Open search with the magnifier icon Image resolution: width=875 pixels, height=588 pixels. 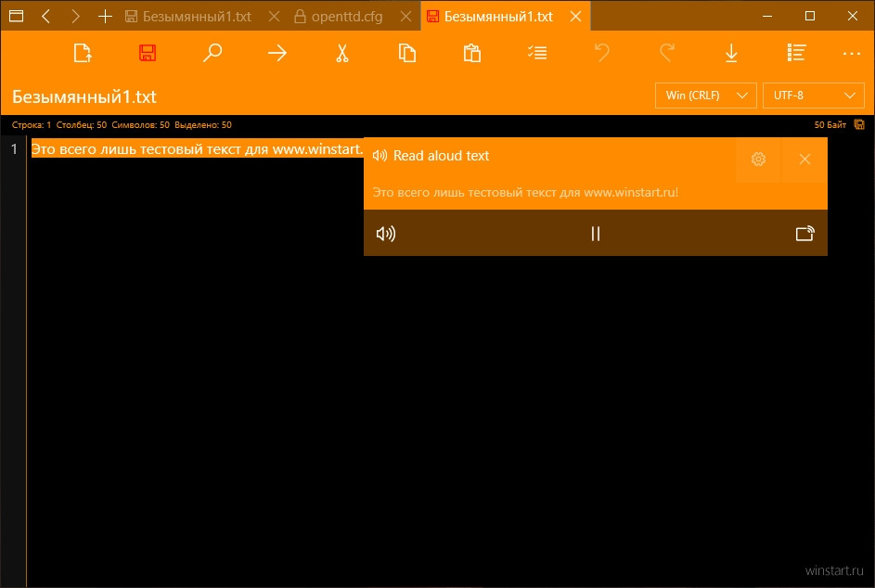point(212,54)
